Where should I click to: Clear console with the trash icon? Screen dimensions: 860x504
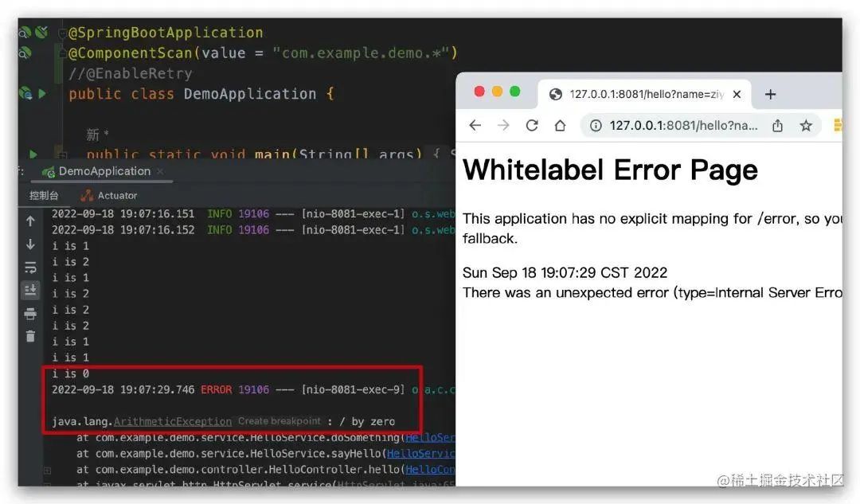pyautogui.click(x=31, y=336)
